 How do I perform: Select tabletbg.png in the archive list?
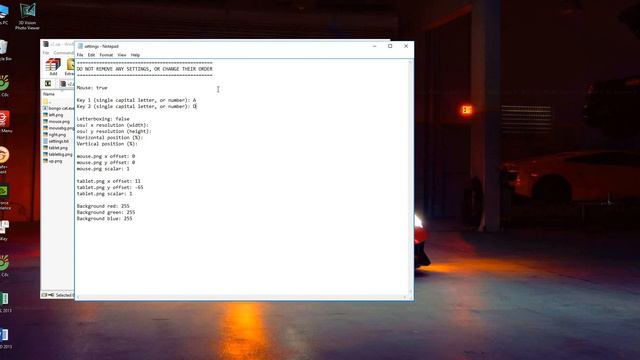click(58, 154)
